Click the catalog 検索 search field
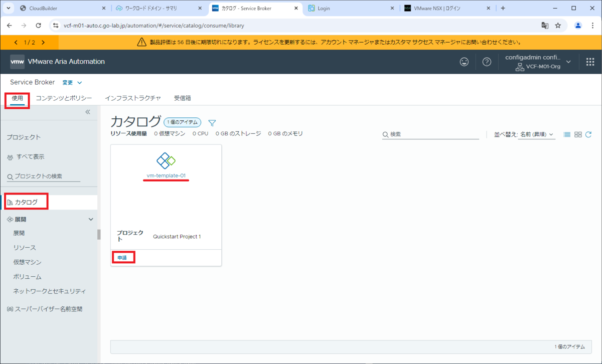 pos(430,134)
